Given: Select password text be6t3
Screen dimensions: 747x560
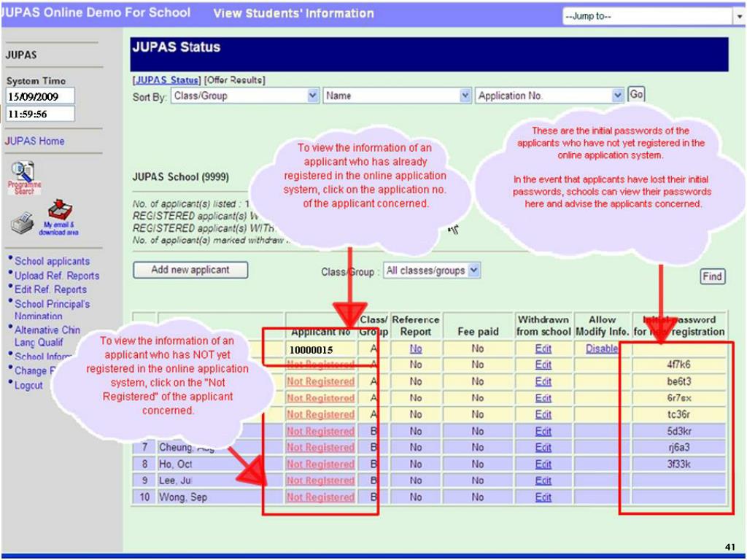Looking at the screenshot, I should click(679, 381).
